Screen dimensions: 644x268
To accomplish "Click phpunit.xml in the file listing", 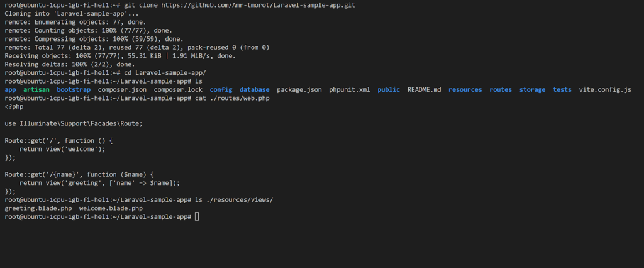I will 350,90.
